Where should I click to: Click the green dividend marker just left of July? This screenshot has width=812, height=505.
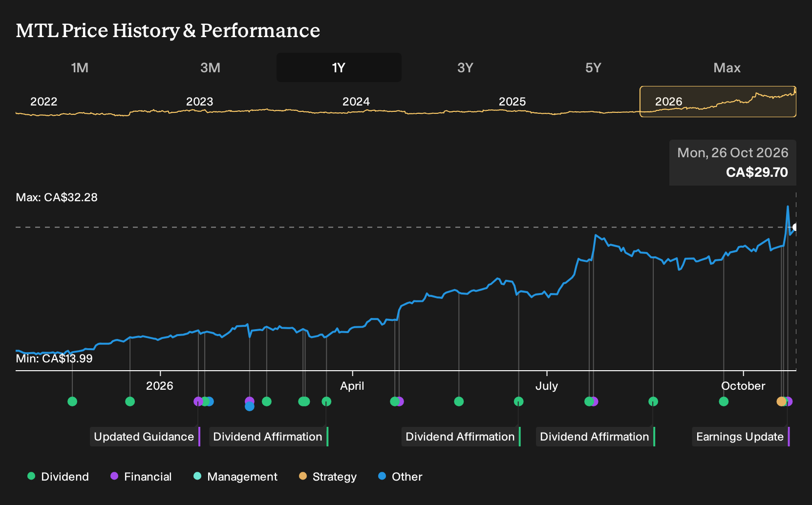click(519, 401)
